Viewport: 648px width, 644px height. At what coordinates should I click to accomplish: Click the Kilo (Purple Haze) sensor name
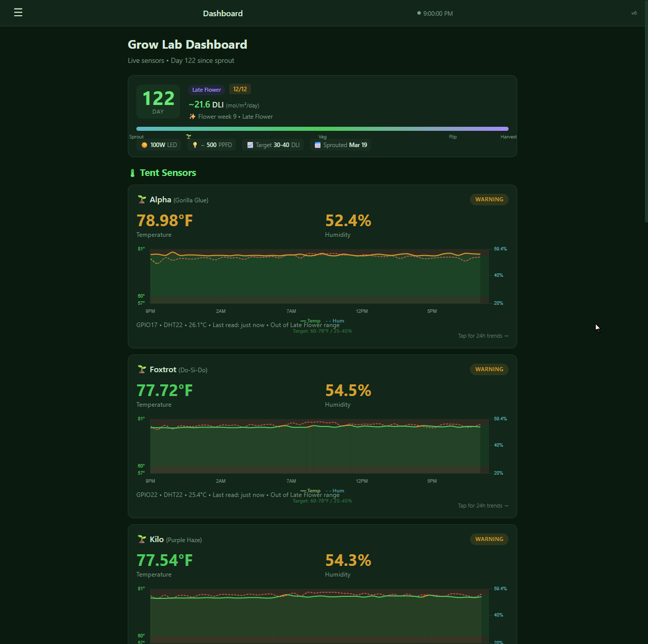pos(176,540)
